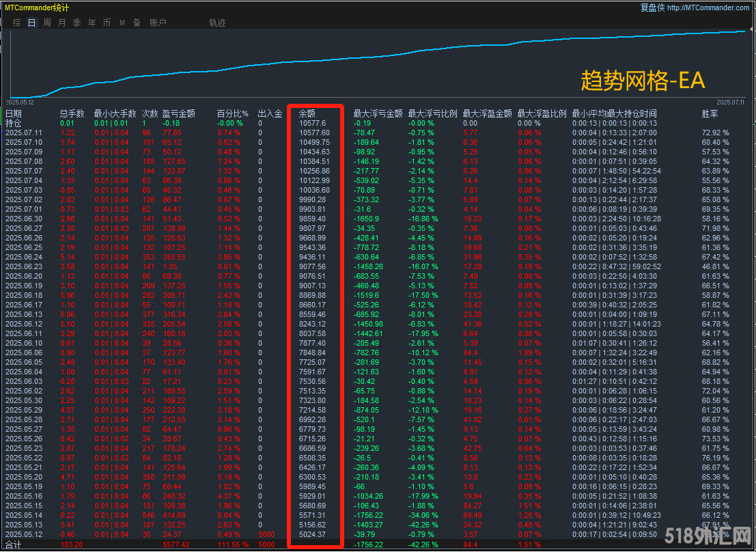Viewport: 756px width, 552px height.
Task: Click the MTCommander统计 window title
Action: pos(37,8)
